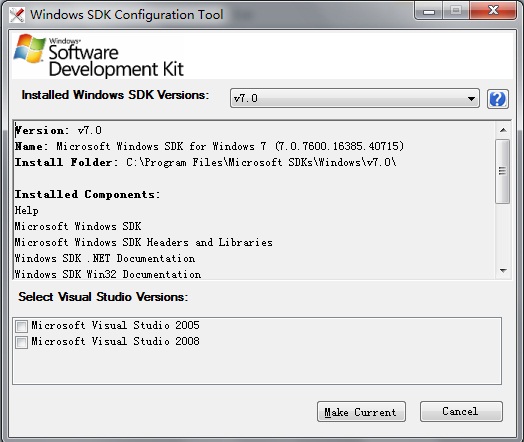
Task: Click the Cancel button
Action: coord(461,411)
